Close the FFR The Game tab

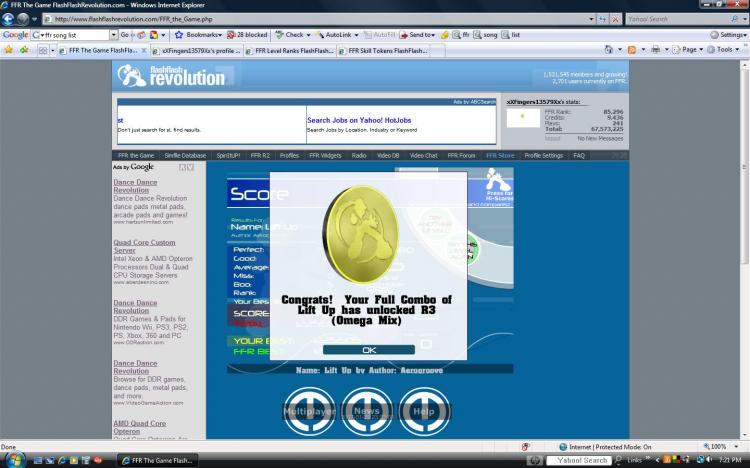tap(144, 50)
